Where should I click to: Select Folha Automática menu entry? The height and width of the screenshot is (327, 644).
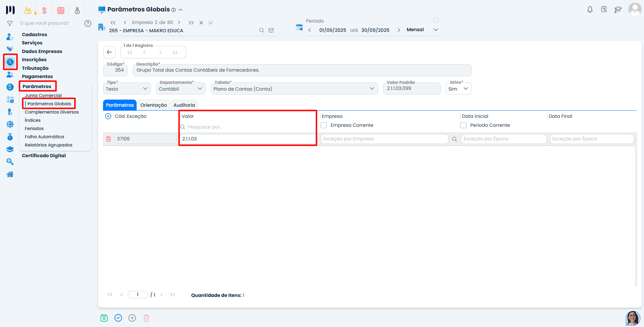pyautogui.click(x=44, y=137)
